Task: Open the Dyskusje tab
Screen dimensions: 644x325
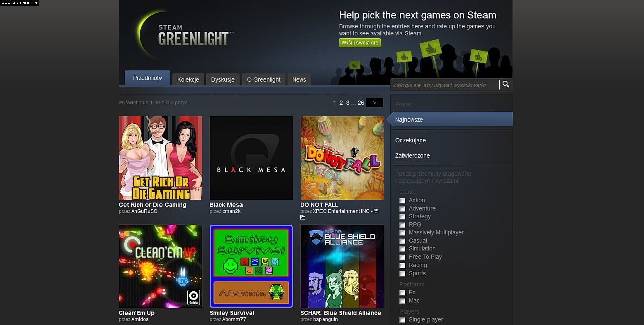Action: [x=223, y=80]
